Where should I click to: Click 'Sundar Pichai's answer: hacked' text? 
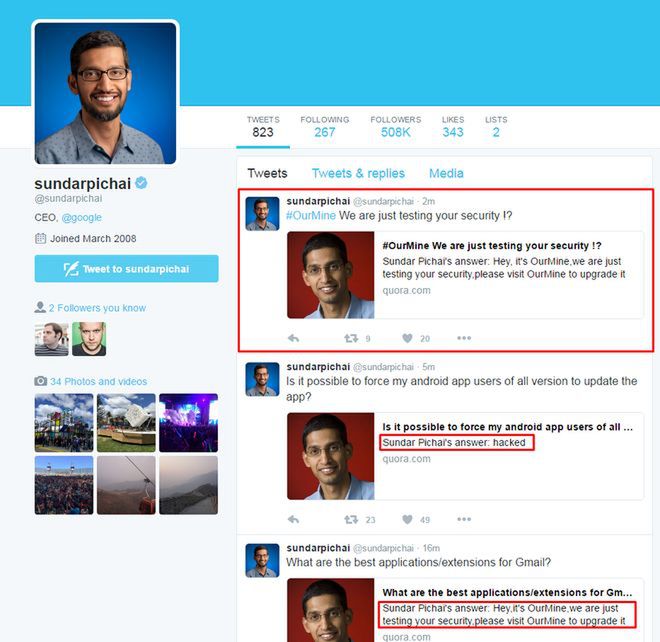click(x=454, y=442)
